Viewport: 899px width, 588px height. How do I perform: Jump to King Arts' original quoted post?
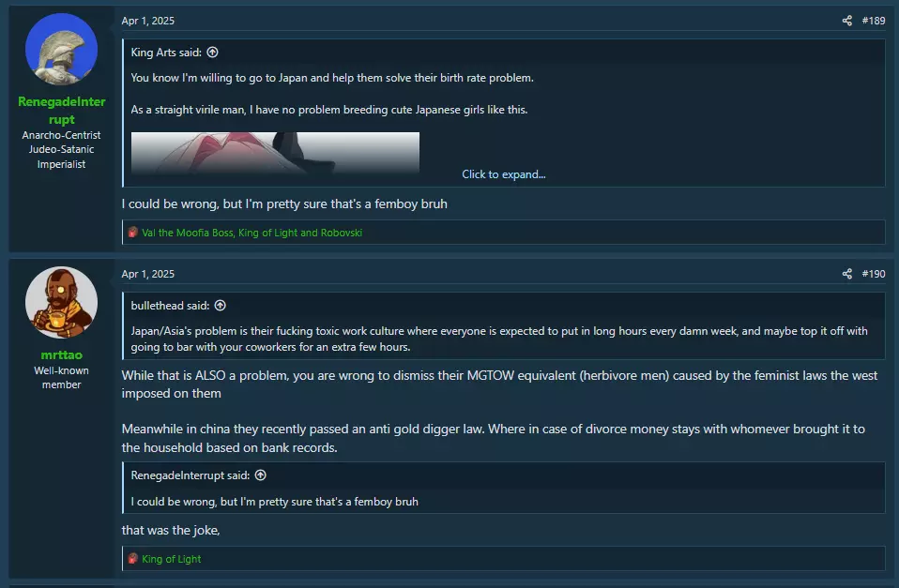click(x=213, y=53)
